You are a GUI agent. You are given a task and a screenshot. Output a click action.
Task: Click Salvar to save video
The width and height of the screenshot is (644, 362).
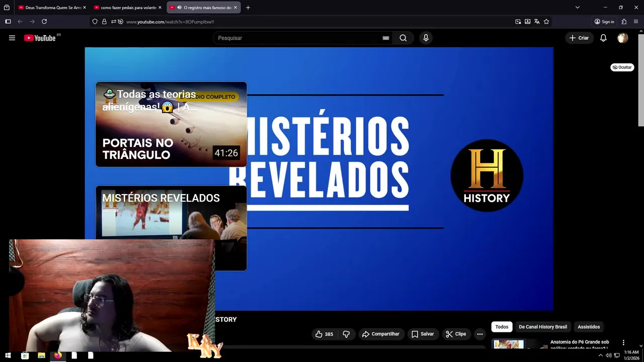click(x=422, y=334)
